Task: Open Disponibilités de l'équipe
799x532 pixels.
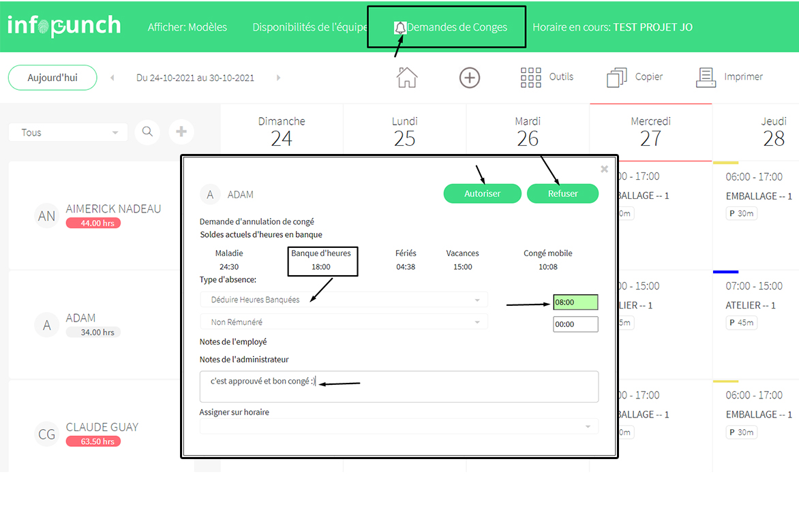Action: [310, 27]
